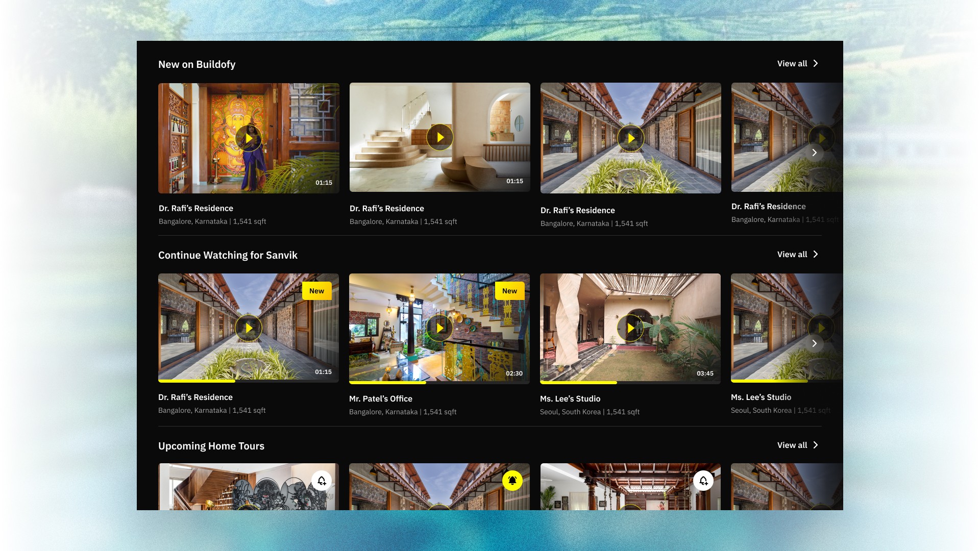
Task: Play Mr. Patel's Office video
Action: (x=439, y=328)
